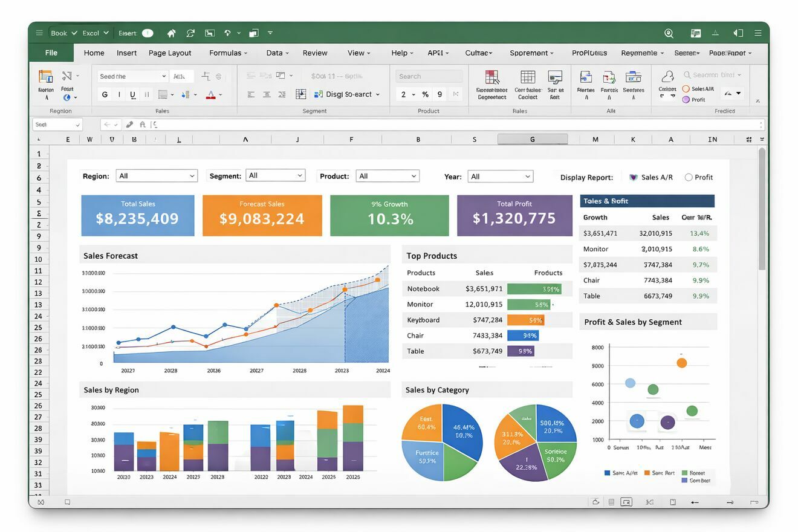Open the Region filter dropdown
Viewport: 798px width, 532px height.
(x=157, y=176)
